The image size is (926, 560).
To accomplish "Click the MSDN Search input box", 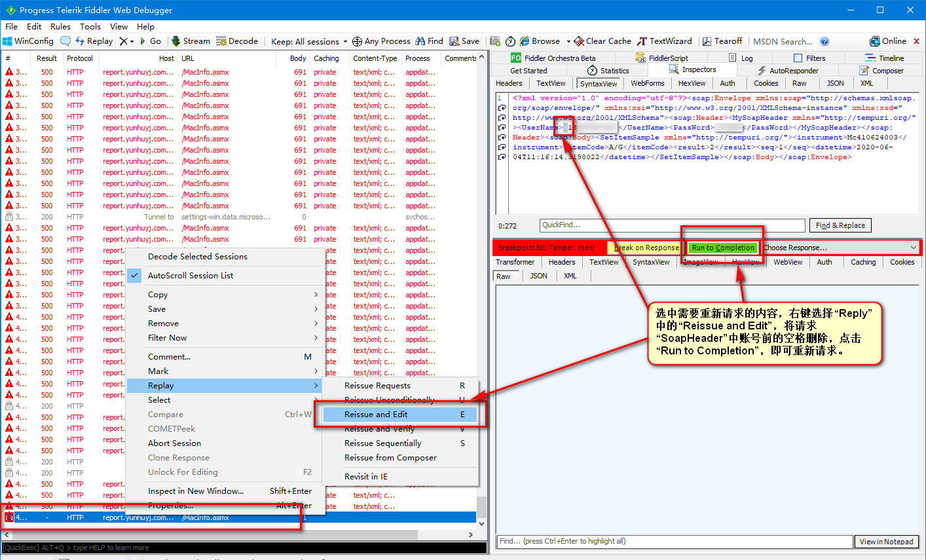I will click(x=783, y=41).
